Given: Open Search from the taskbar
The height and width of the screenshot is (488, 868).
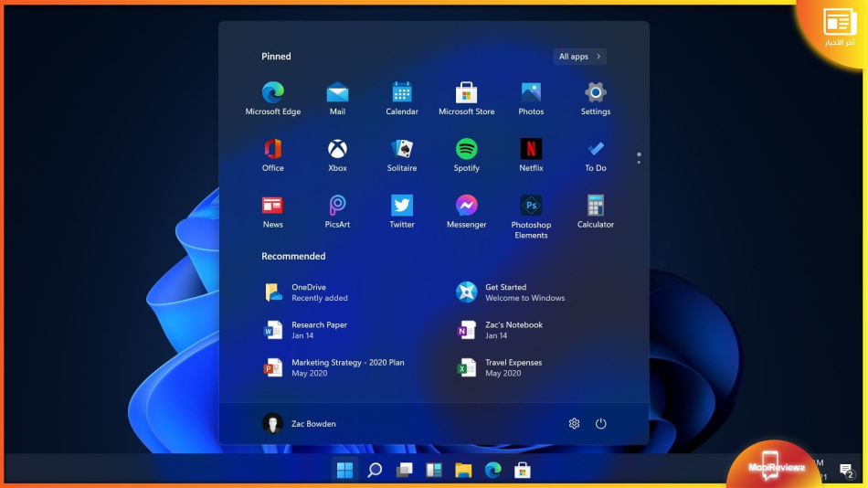Looking at the screenshot, I should 375,471.
